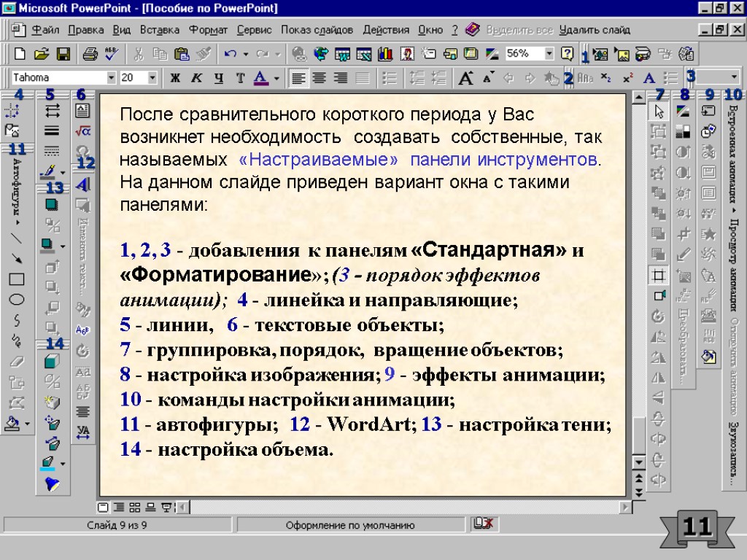Toggle Bold (Ж) formatting
This screenshot has width=747, height=560.
coord(175,77)
